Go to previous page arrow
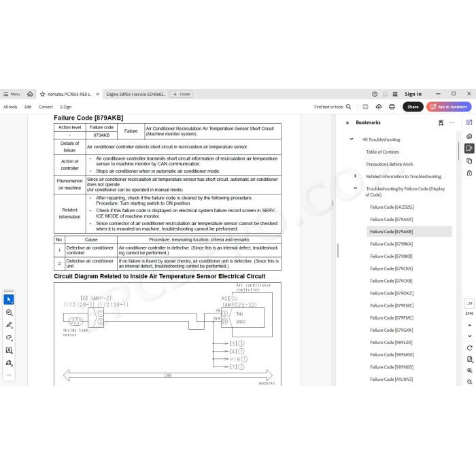Image resolution: width=476 pixels, height=476 pixels. pos(469,326)
